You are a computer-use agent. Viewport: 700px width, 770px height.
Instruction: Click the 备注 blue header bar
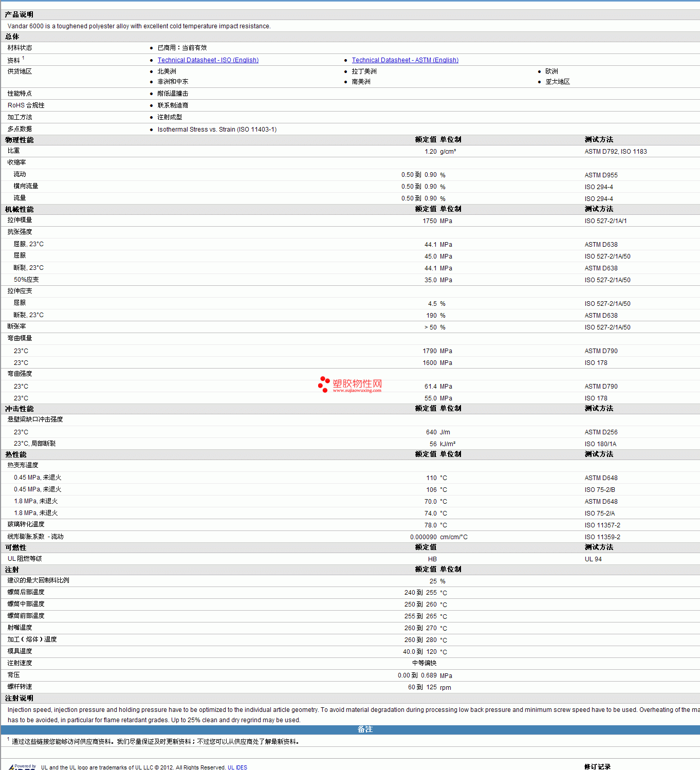pyautogui.click(x=350, y=730)
